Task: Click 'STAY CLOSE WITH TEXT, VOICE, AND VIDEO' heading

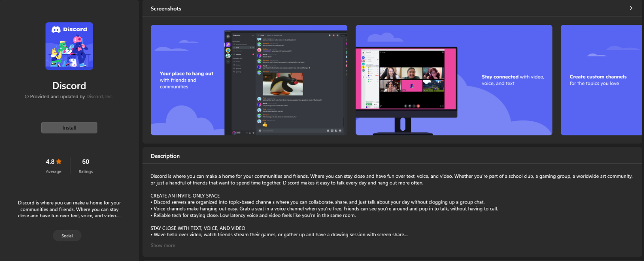Action: [198, 228]
